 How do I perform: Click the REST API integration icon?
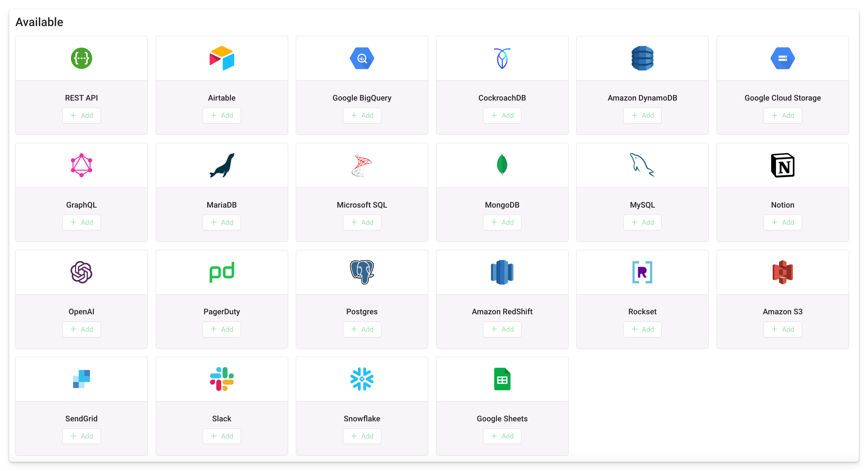pos(81,58)
